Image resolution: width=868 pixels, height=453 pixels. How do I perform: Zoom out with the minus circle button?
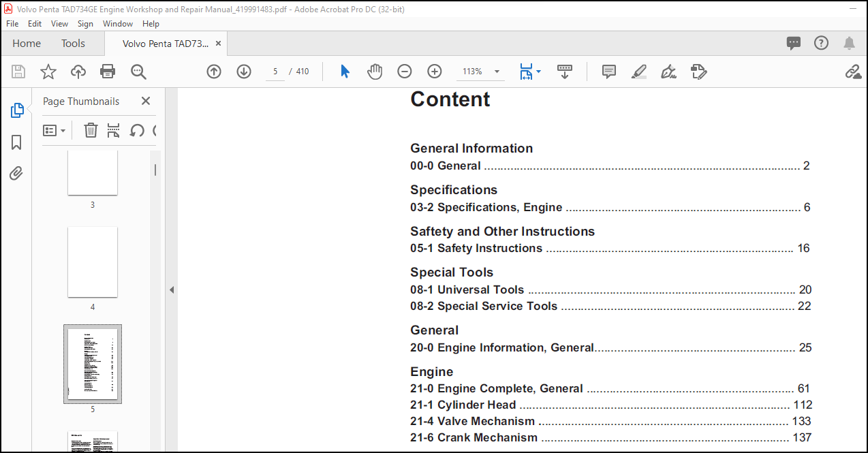click(405, 72)
